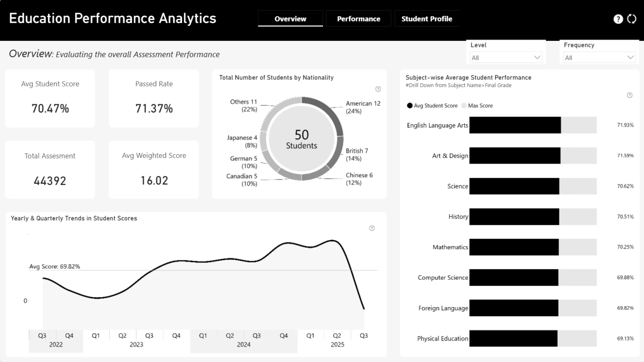Click help icon on nationality donut chart

[378, 89]
